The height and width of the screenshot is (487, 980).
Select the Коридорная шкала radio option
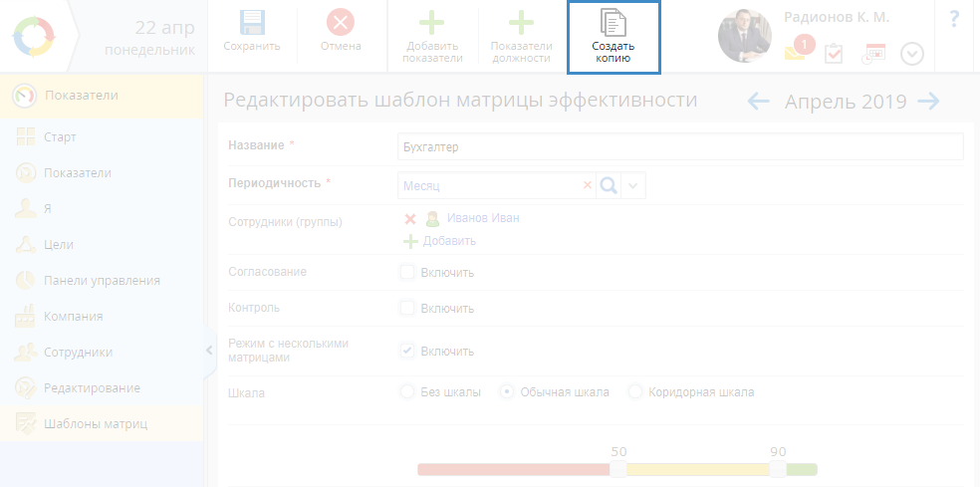(x=635, y=392)
